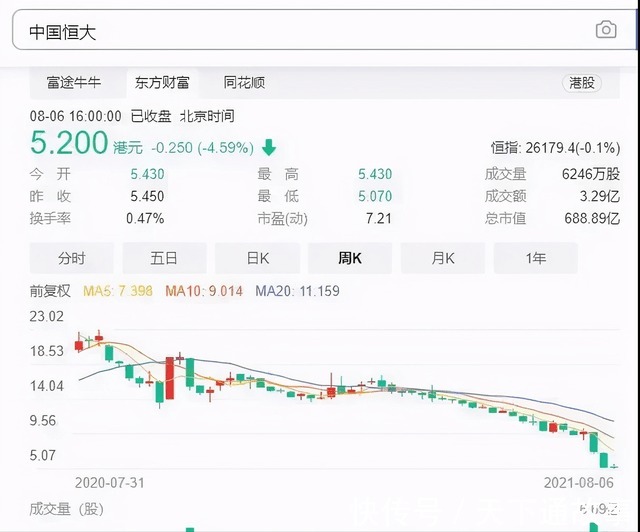Viewport: 640px width, 532px height.
Task: Click the -0.250 (-4.59%) change value
Action: tap(202, 148)
